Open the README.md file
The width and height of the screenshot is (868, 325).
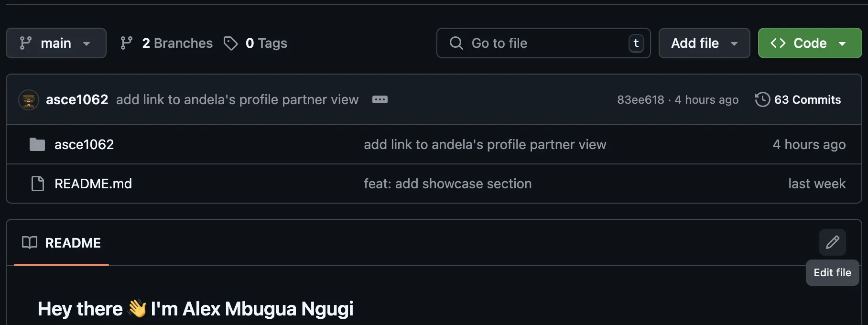(93, 184)
